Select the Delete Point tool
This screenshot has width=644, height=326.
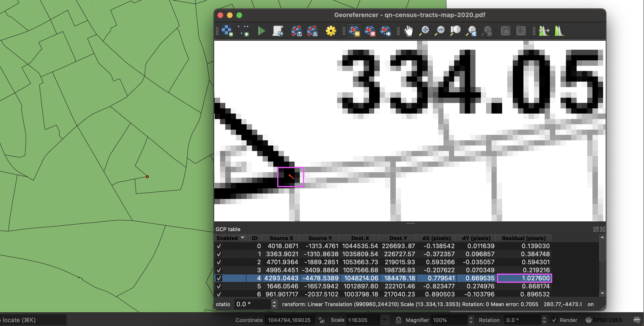pyautogui.click(x=370, y=31)
